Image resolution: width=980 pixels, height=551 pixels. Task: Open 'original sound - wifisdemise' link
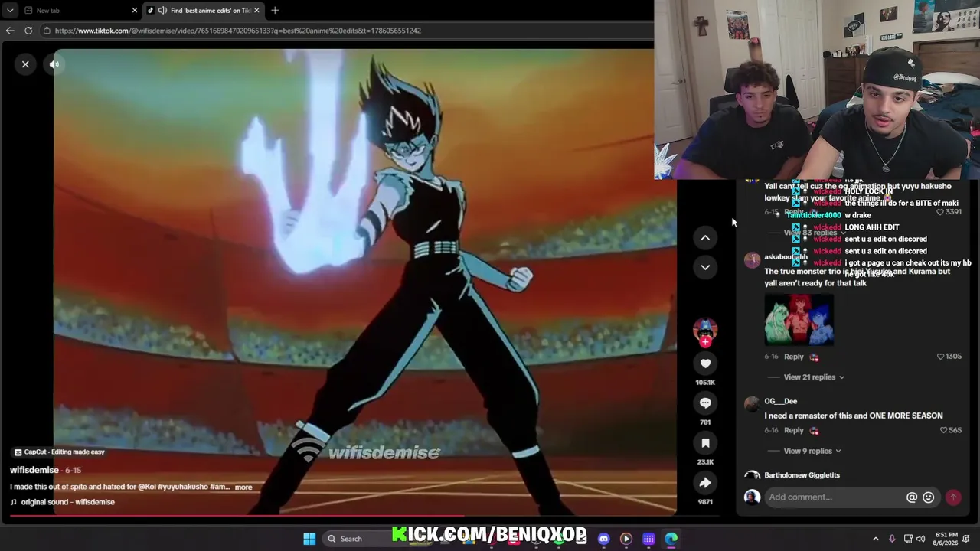pyautogui.click(x=62, y=502)
